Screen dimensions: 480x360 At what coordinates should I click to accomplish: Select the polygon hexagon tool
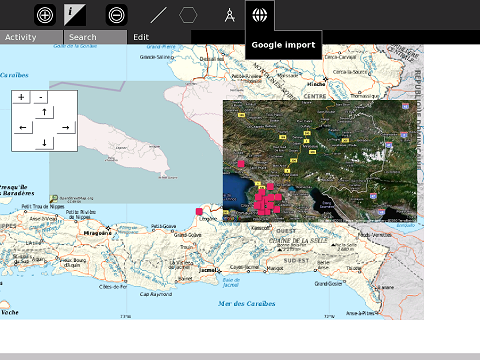tap(188, 15)
